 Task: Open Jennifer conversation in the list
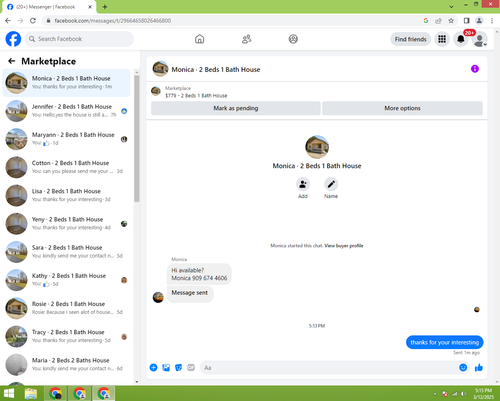(66, 111)
